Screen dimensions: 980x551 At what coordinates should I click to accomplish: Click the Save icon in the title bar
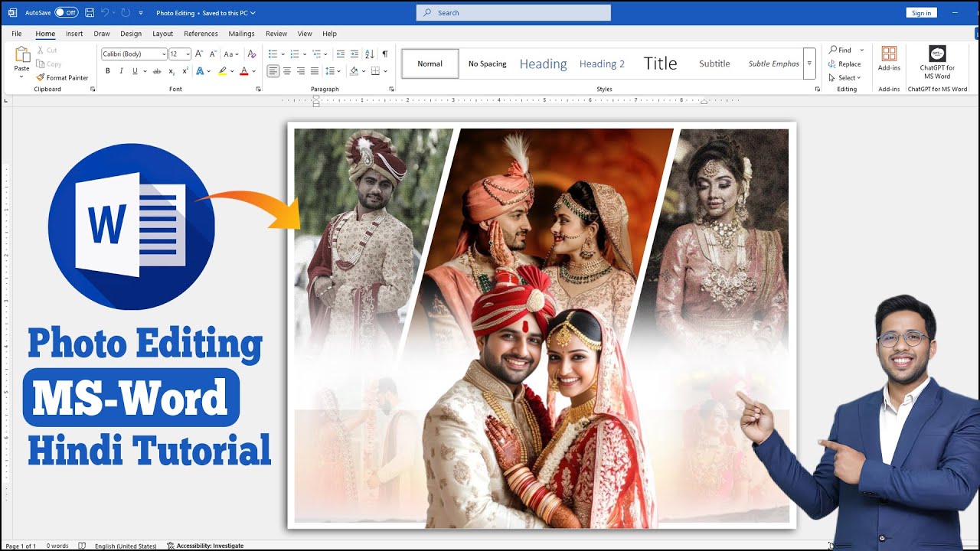(x=90, y=13)
